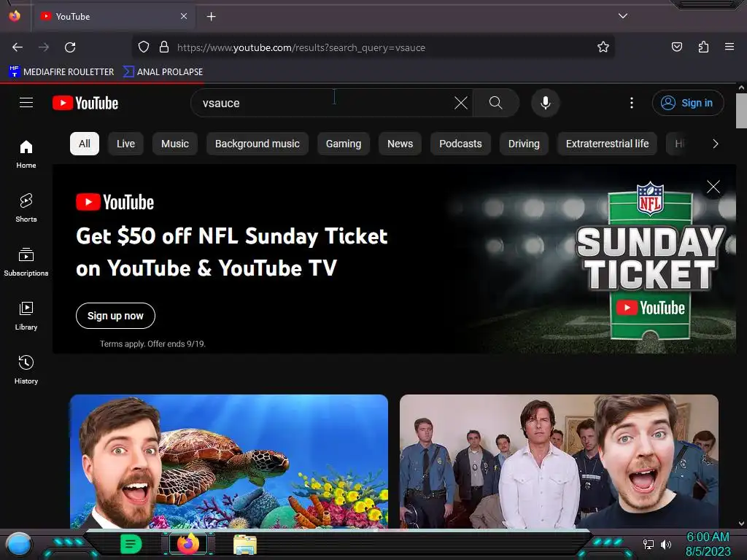
Task: Select the Music filter chip
Action: click(x=175, y=144)
